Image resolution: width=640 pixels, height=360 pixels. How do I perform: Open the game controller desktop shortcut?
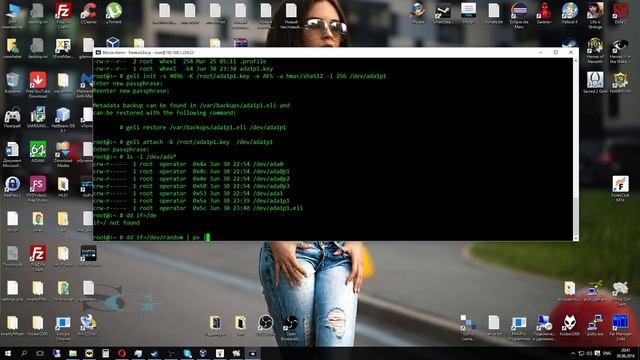click(x=12, y=118)
